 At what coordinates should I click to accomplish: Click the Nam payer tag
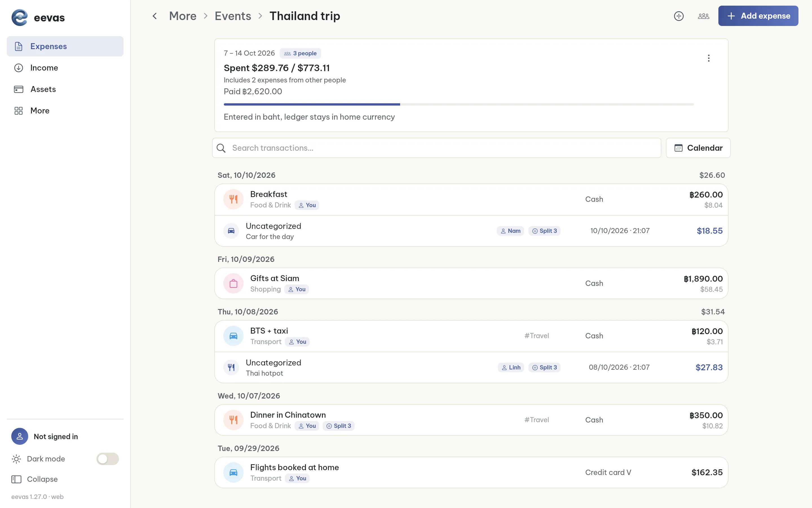click(510, 231)
